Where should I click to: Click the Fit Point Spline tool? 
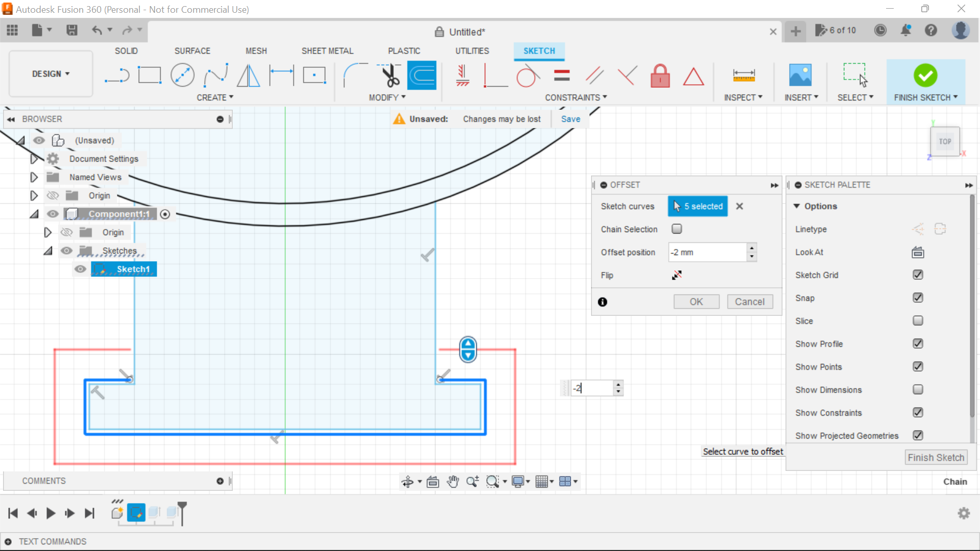(x=215, y=76)
